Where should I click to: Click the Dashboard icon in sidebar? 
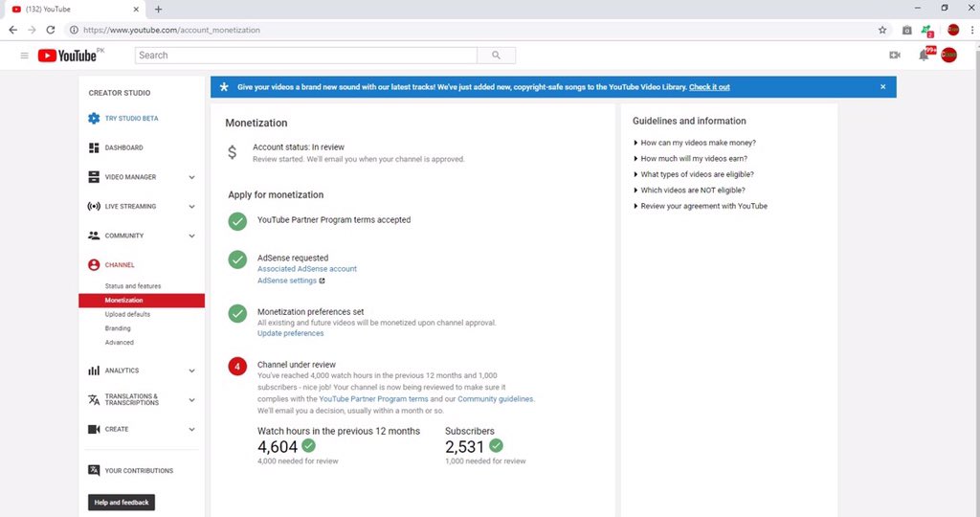tap(94, 147)
